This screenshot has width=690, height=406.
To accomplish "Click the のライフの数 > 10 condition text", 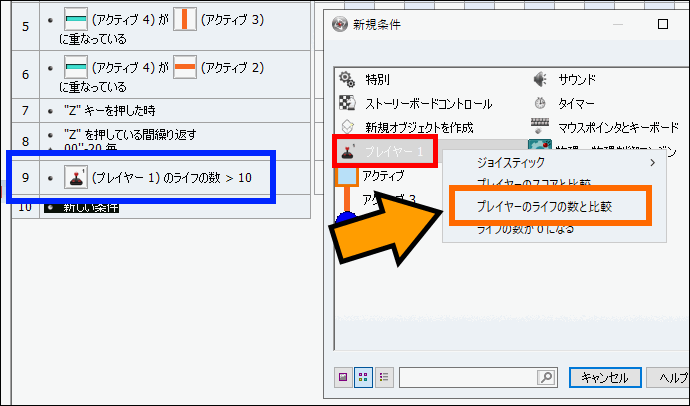I will click(207, 178).
